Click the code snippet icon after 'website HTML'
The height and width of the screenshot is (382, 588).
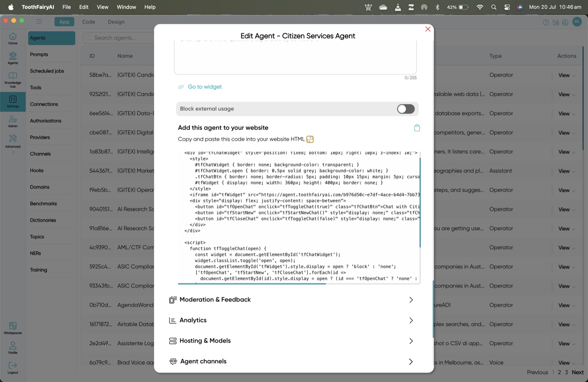tap(310, 139)
